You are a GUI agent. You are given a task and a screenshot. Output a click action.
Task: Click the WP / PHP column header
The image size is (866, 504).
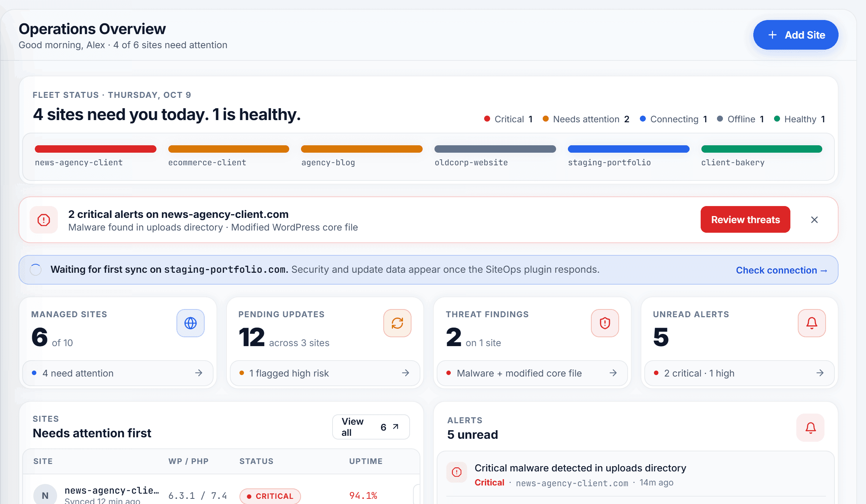(x=188, y=461)
